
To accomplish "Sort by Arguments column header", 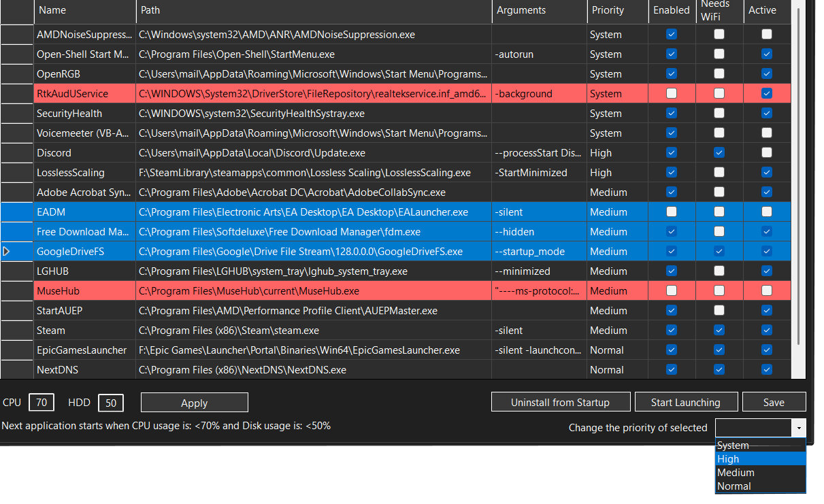I will tap(539, 10).
